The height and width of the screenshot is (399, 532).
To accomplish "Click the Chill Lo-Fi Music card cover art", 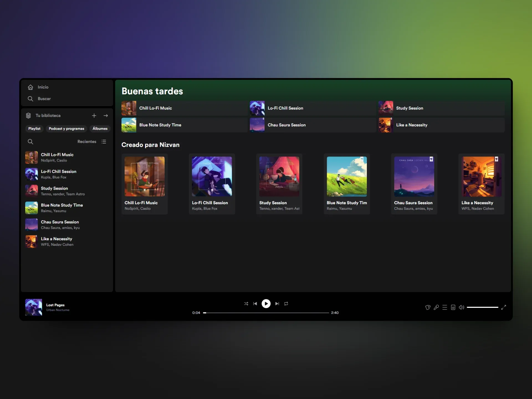I will [x=144, y=177].
